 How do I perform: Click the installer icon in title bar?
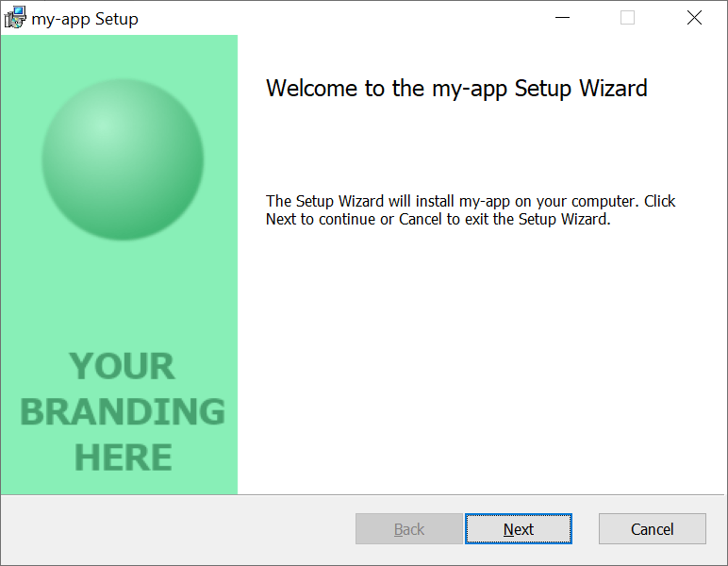(15, 18)
